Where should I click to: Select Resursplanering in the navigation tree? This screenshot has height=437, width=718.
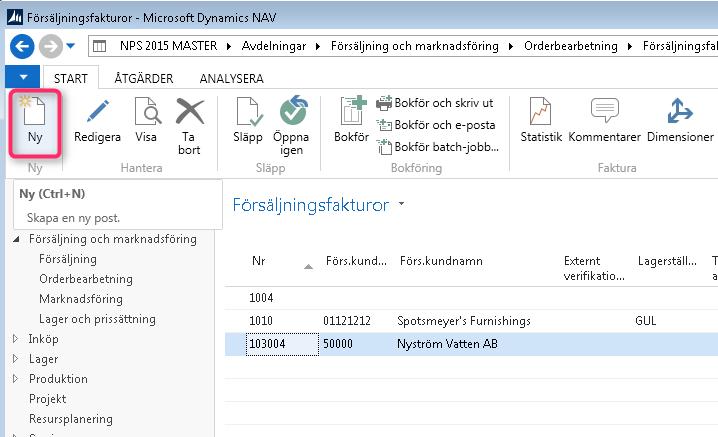71,419
